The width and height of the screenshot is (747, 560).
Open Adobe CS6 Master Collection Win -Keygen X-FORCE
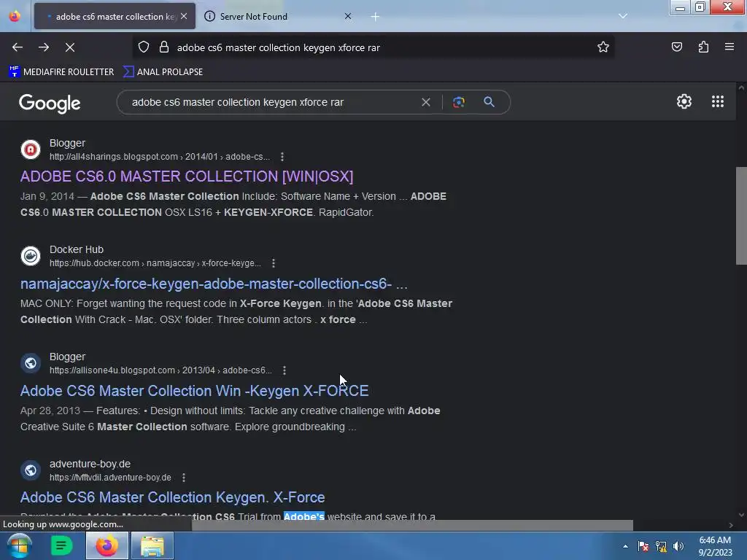coord(194,391)
